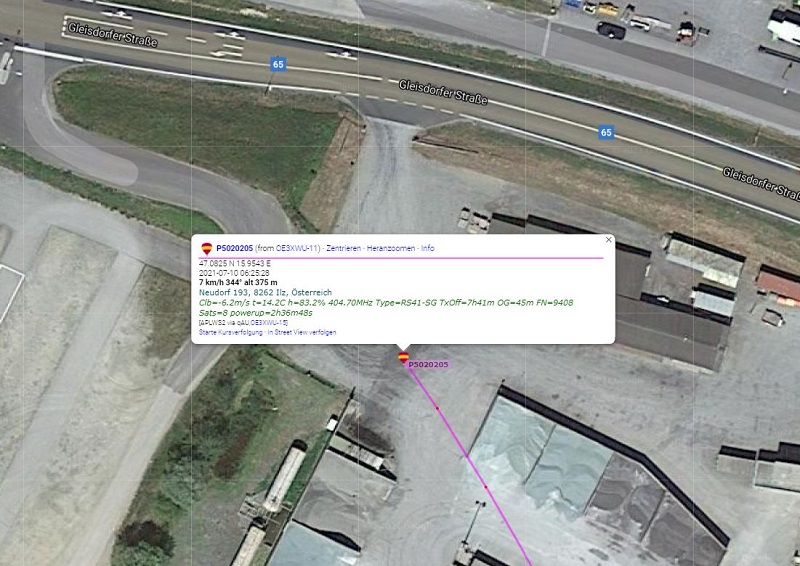Click the balloon marker on the map

404,357
